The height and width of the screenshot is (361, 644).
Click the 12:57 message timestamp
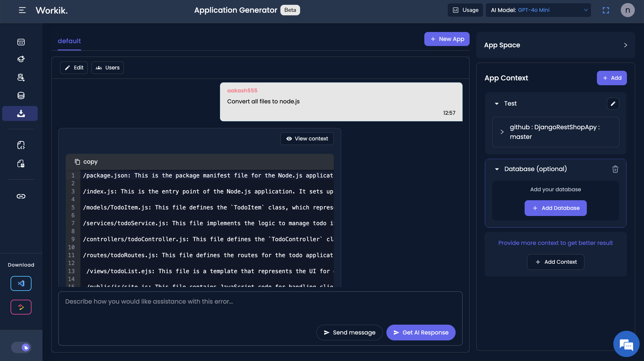[449, 113]
